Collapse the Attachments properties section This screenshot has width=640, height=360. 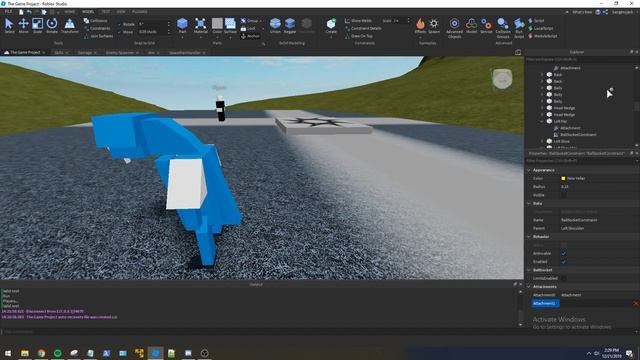[529, 287]
